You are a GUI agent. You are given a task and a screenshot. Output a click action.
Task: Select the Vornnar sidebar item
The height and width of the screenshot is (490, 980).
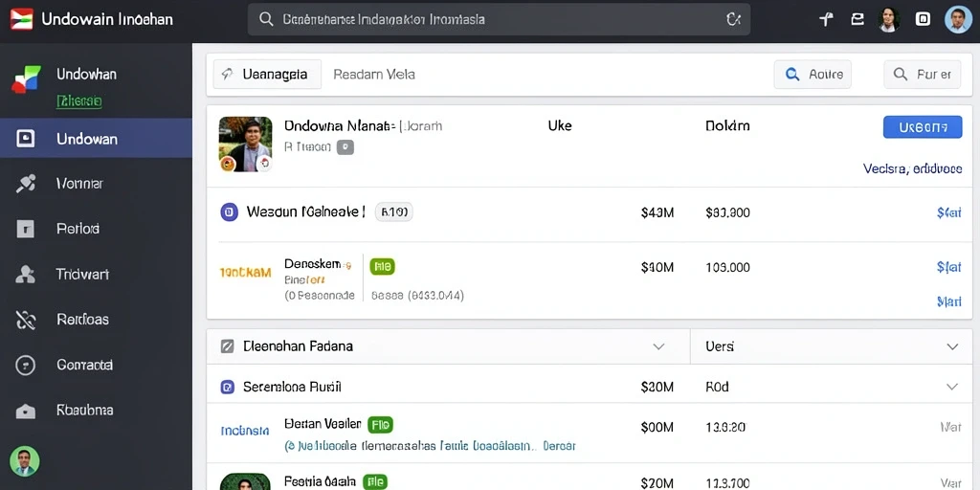point(97,183)
